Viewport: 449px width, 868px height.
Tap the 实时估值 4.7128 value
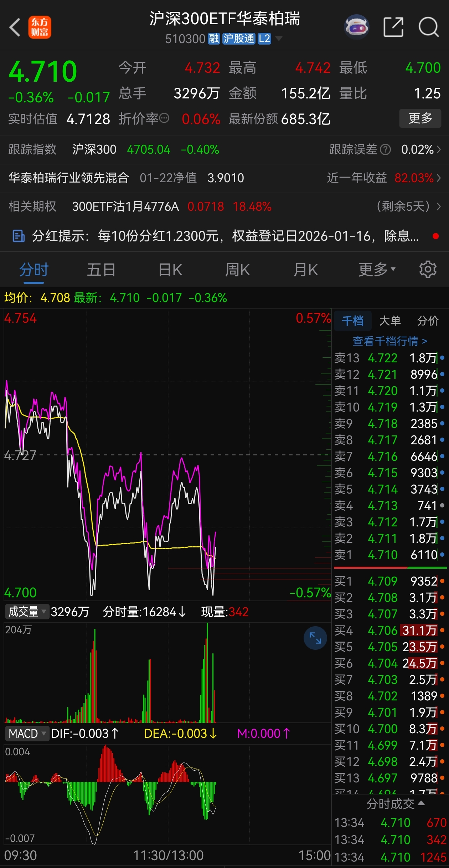point(88,119)
